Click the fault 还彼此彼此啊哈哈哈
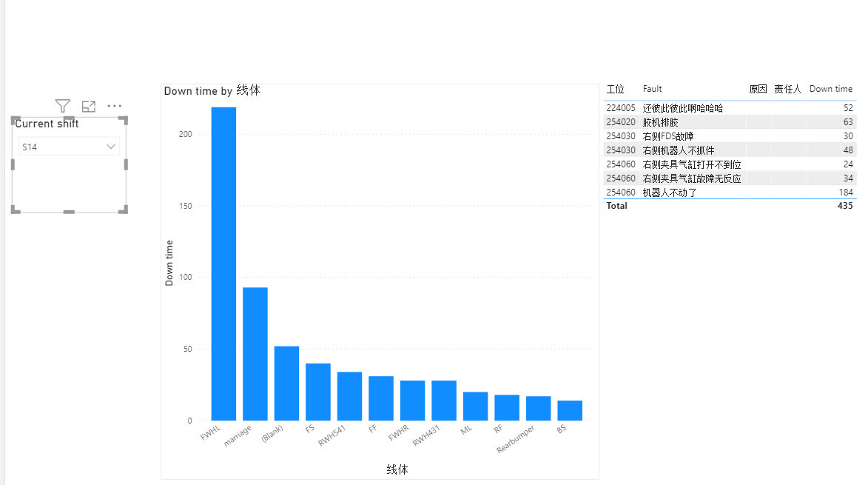The height and width of the screenshot is (485, 868). click(x=683, y=108)
